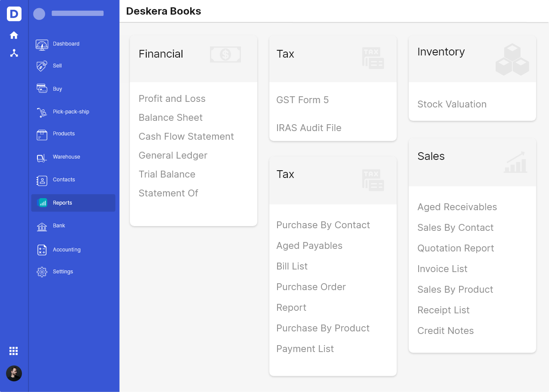Open the Dashboard menu item

click(x=73, y=44)
